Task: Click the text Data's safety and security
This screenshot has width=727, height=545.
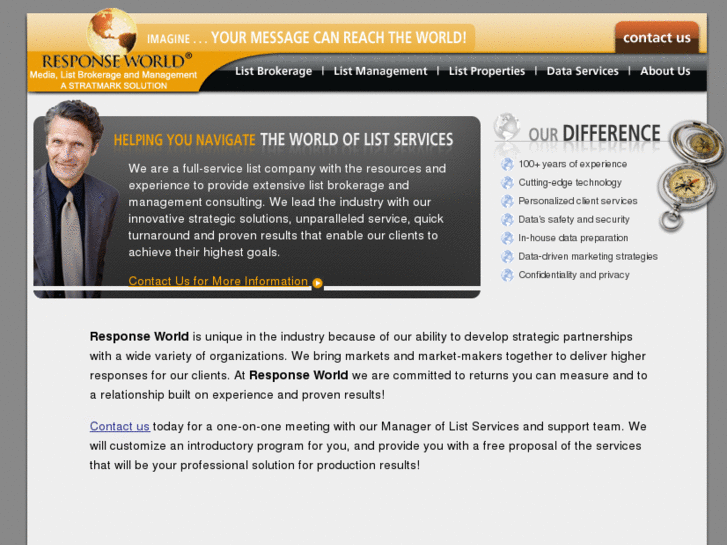Action: (x=574, y=219)
